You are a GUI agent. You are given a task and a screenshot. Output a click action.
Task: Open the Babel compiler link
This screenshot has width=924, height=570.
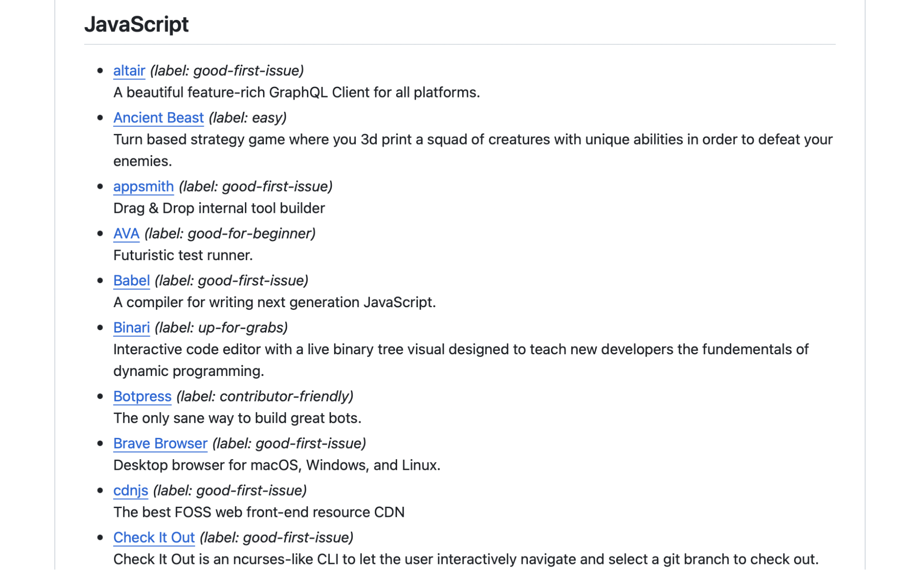[131, 280]
